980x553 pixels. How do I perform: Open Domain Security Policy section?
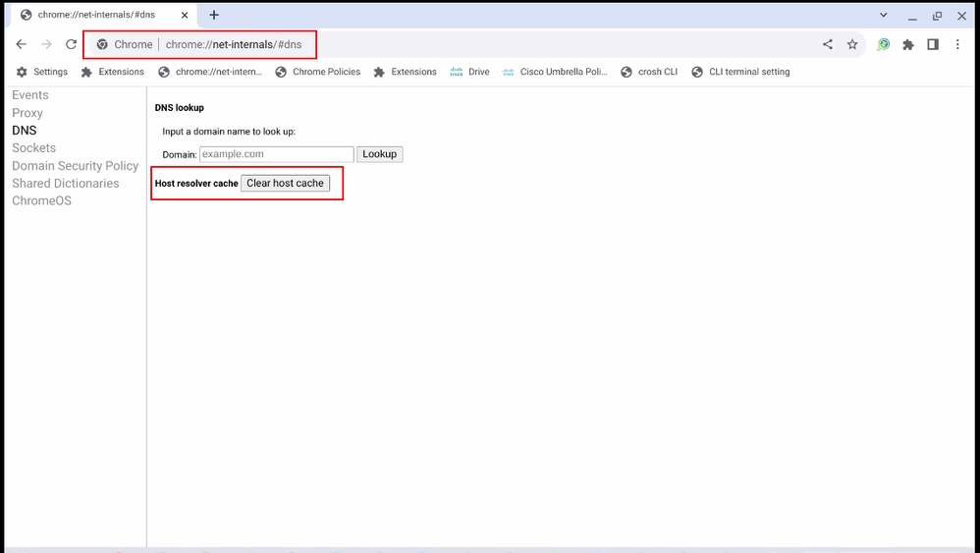coord(75,166)
